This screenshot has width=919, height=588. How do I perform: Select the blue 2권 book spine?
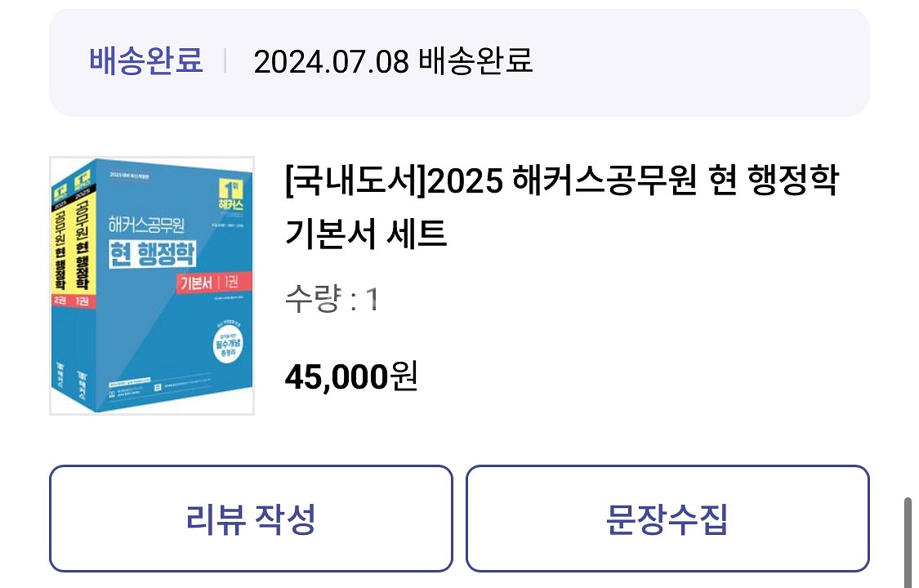[x=61, y=293]
